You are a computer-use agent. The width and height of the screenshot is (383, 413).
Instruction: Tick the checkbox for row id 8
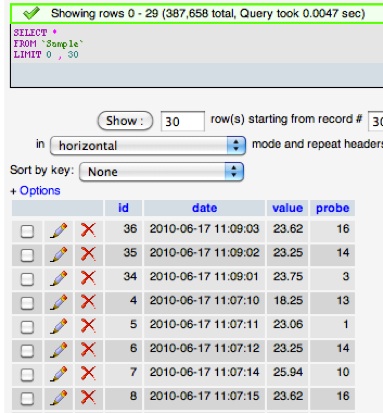(27, 399)
